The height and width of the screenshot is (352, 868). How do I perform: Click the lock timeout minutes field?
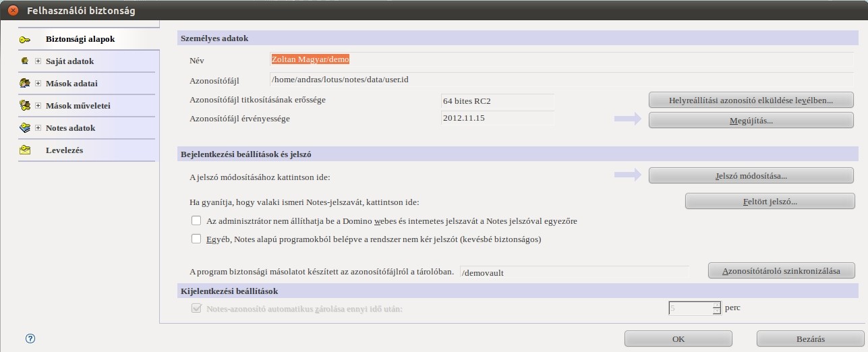pyautogui.click(x=690, y=308)
